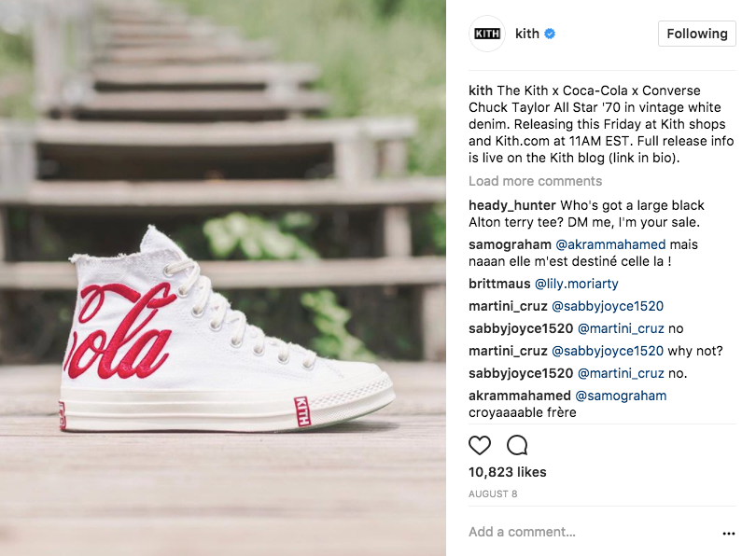The image size is (756, 556).
Task: Open samograham commenter profile
Action: click(510, 244)
